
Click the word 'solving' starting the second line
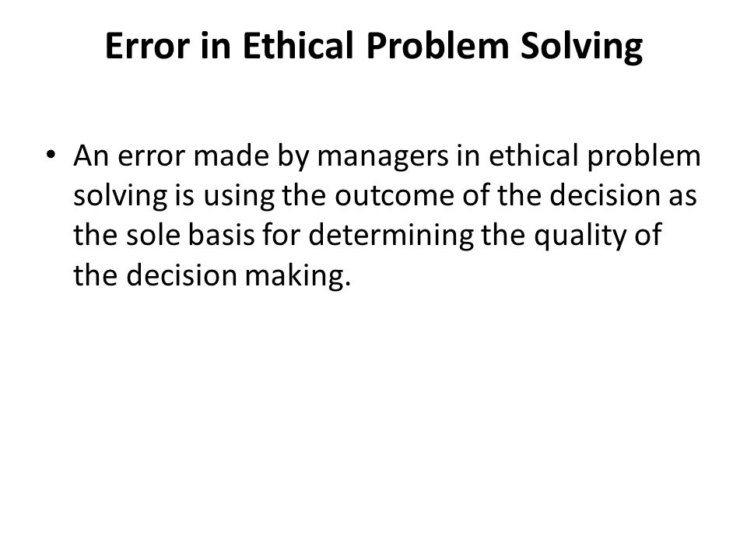(x=121, y=197)
